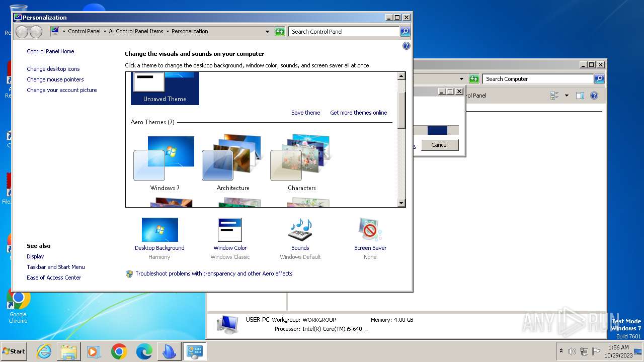Select the Windows 7 Aero theme
Image resolution: width=644 pixels, height=362 pixels.
(x=165, y=163)
